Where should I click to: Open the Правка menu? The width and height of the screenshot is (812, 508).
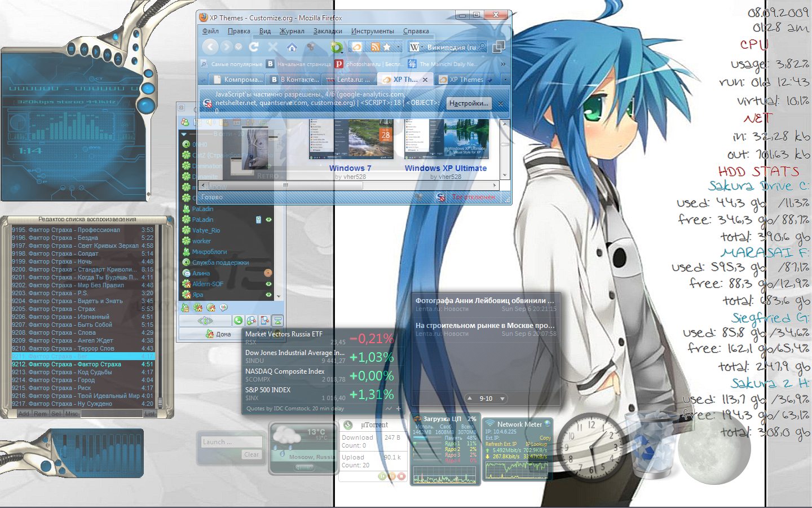pyautogui.click(x=239, y=31)
